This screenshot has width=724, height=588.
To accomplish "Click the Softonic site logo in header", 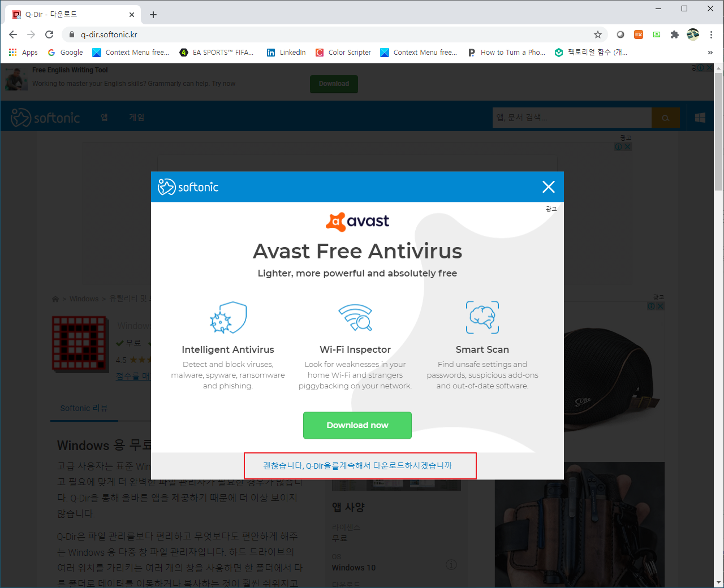I will 46,118.
